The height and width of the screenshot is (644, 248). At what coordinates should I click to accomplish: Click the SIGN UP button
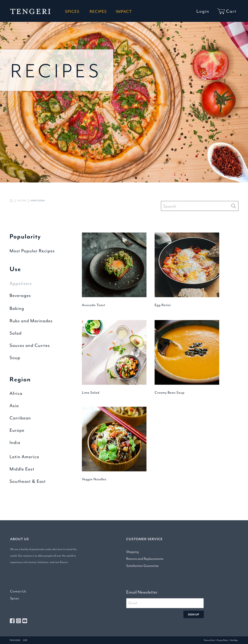click(x=193, y=615)
